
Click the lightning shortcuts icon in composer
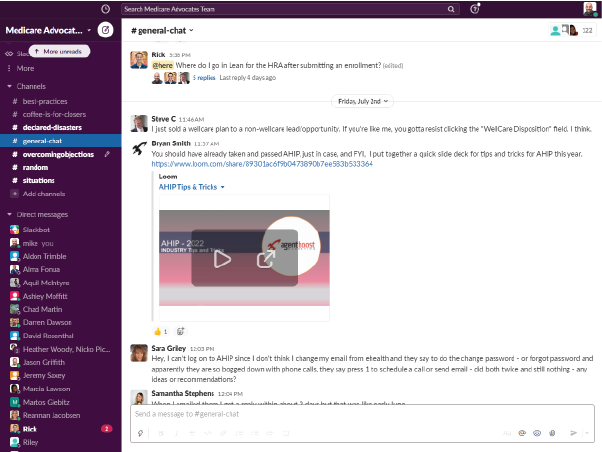[x=141, y=433]
